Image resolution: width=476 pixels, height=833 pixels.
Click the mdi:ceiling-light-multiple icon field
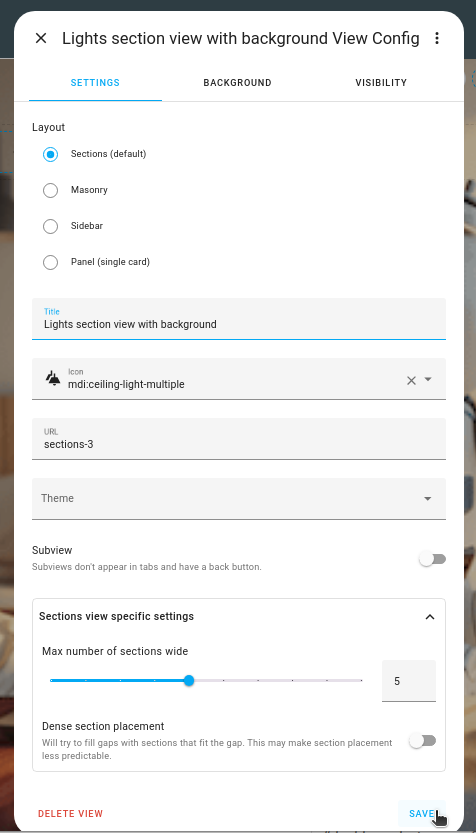pyautogui.click(x=239, y=379)
